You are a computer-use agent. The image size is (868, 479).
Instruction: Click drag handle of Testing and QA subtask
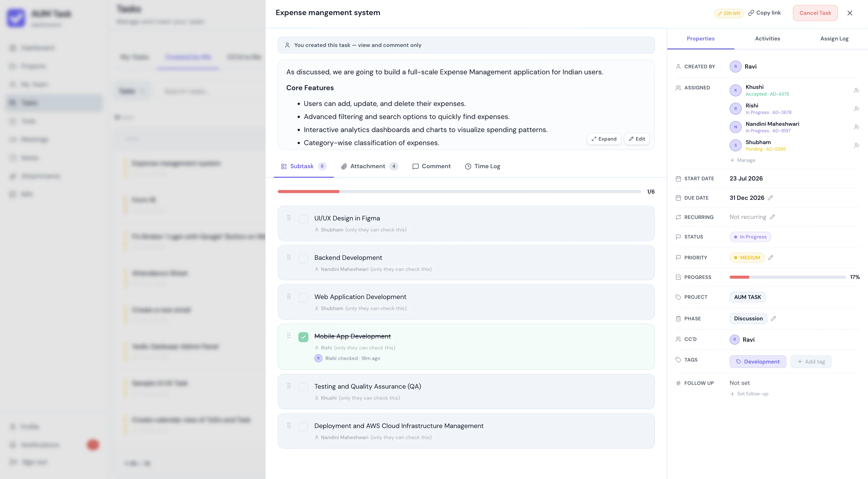pyautogui.click(x=289, y=386)
